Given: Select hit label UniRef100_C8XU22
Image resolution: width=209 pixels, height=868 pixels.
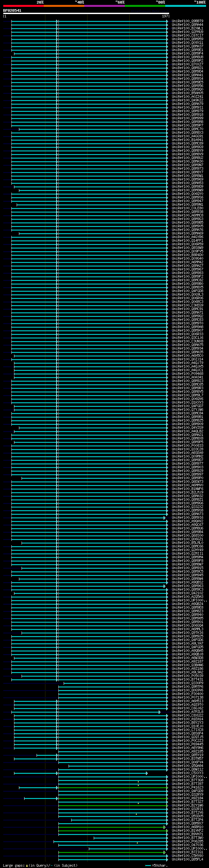Looking at the screenshot, I should [x=187, y=716].
